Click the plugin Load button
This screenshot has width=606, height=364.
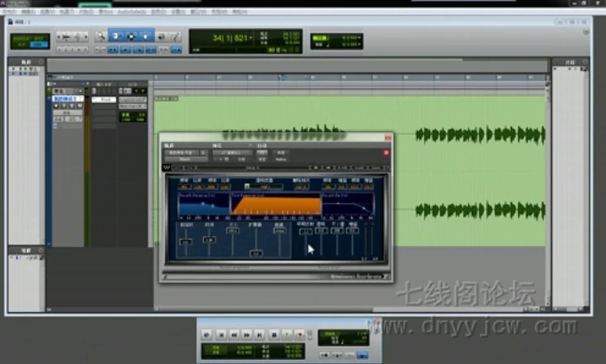point(359,168)
